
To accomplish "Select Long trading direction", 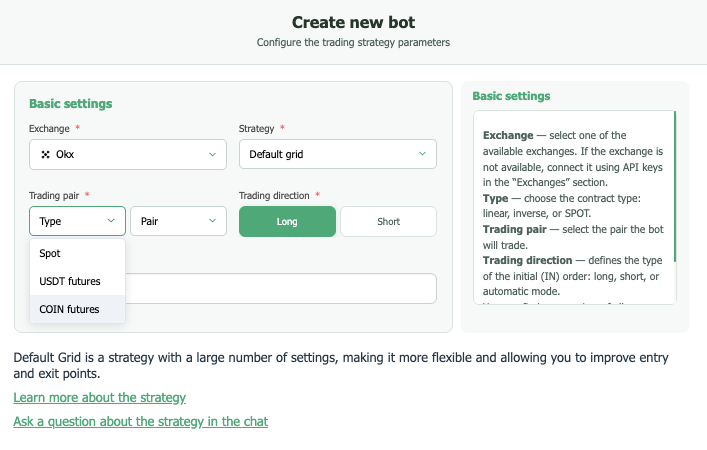I will click(287, 221).
